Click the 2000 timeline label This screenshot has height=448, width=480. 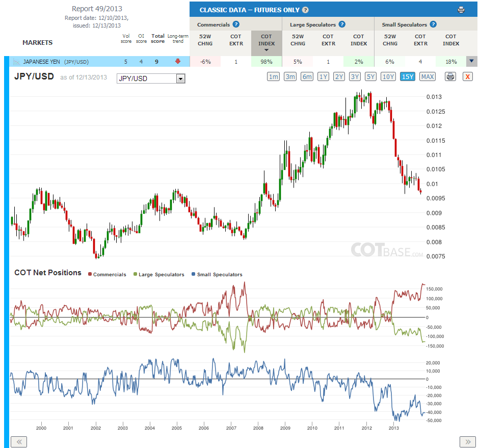pyautogui.click(x=41, y=428)
